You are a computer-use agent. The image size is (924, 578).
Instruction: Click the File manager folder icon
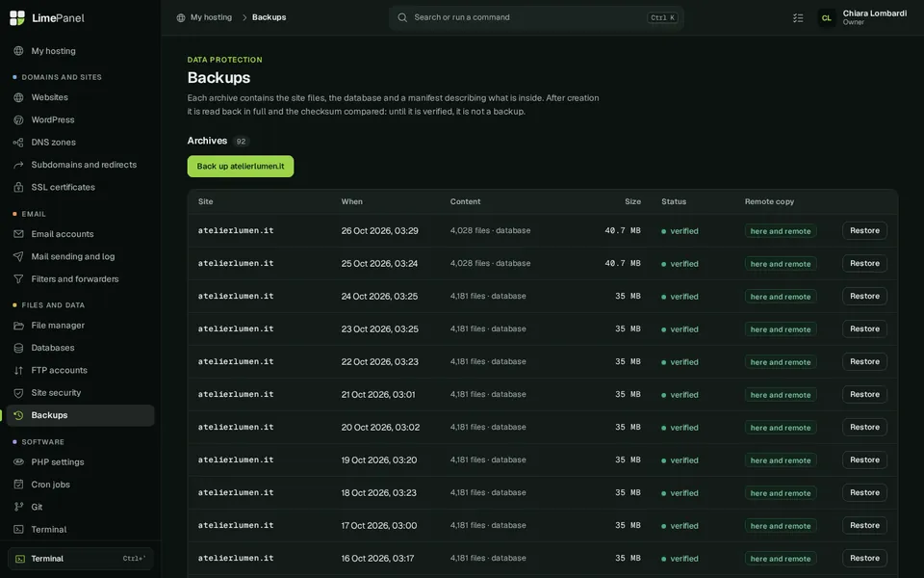19,326
